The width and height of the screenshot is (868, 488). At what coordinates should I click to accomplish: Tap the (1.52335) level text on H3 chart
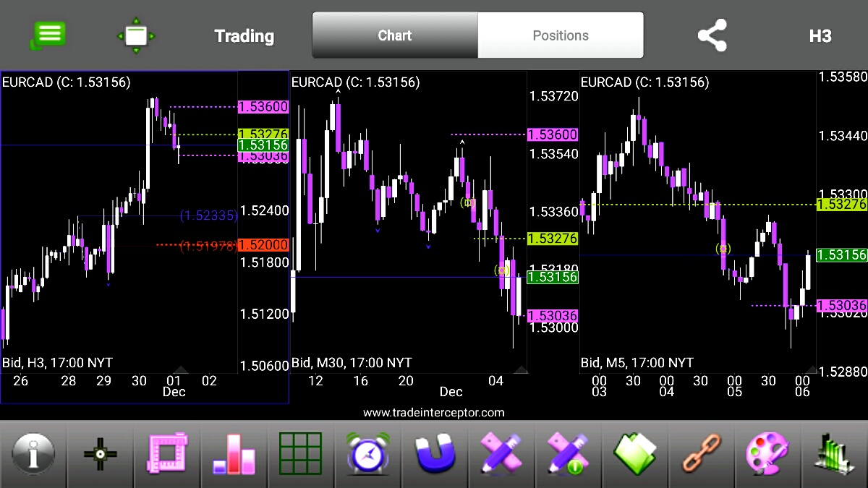pyautogui.click(x=208, y=215)
